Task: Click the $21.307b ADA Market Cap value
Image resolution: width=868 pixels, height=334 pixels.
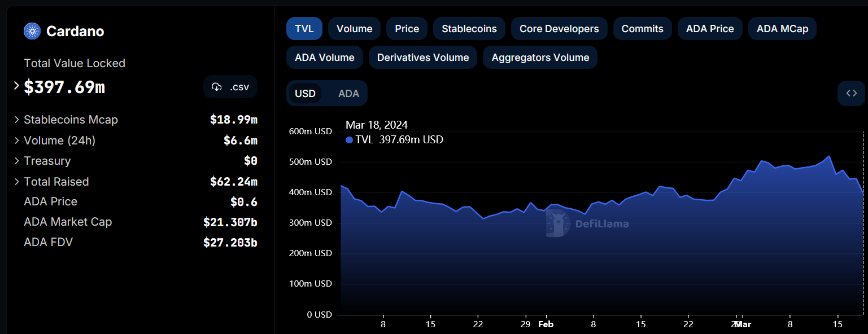Action: tap(230, 222)
